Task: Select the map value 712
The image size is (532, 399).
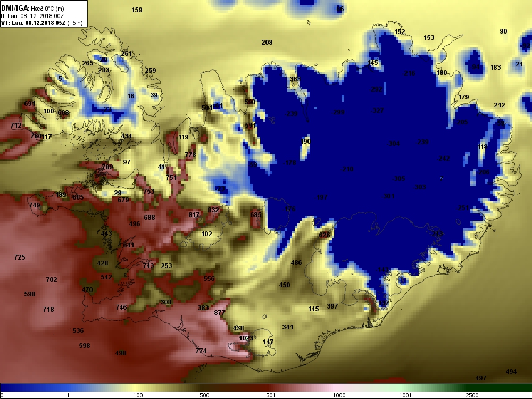Action: (x=16, y=126)
